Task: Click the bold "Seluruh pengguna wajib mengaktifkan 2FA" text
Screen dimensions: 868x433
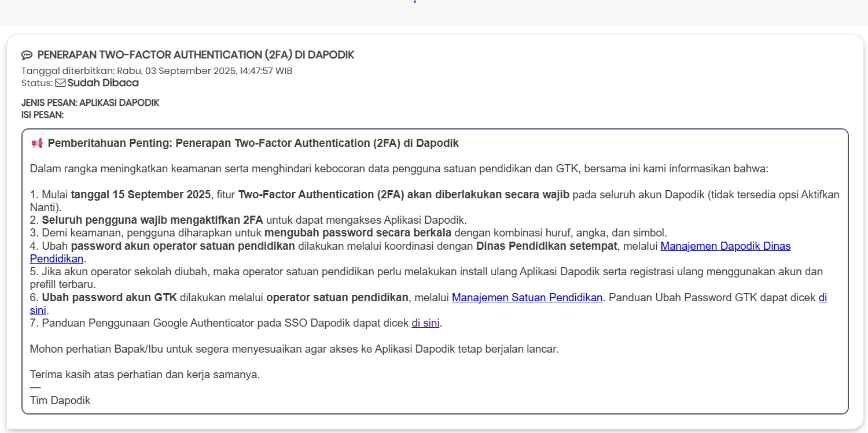Action: (x=152, y=220)
